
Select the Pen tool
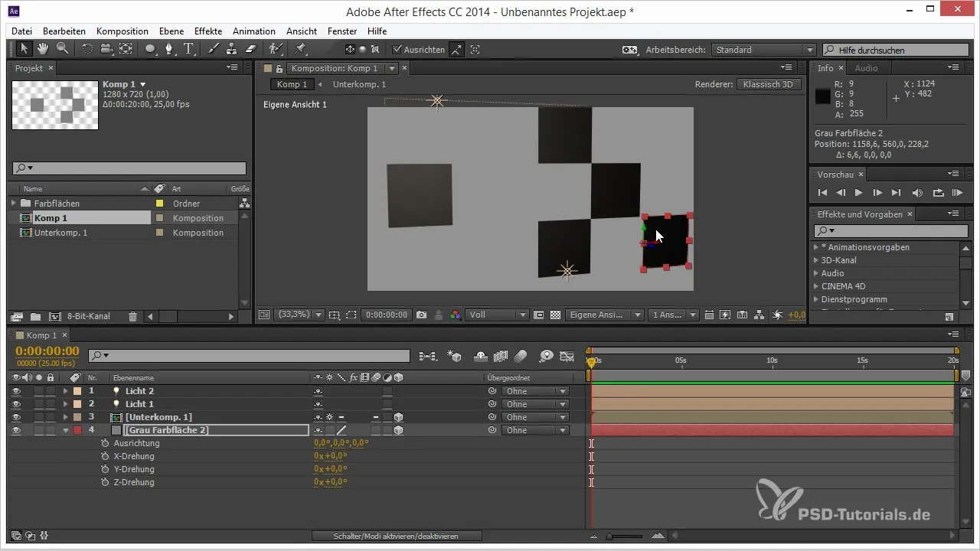[x=169, y=49]
